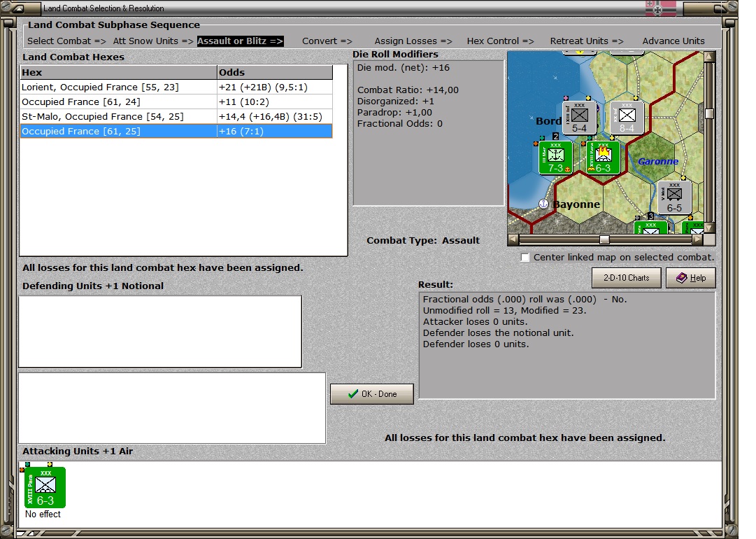Click map scroll left arrow
This screenshot has width=756, height=539.
click(x=513, y=240)
